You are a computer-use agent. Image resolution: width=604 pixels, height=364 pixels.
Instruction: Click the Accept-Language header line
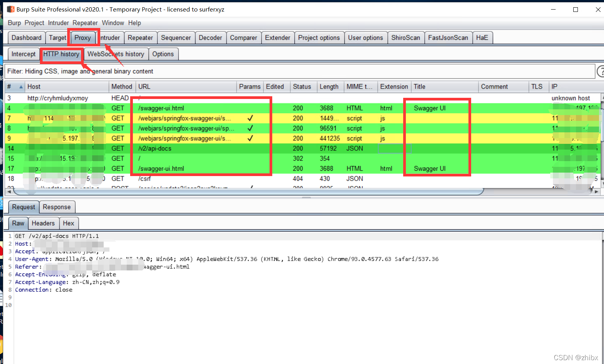67,282
